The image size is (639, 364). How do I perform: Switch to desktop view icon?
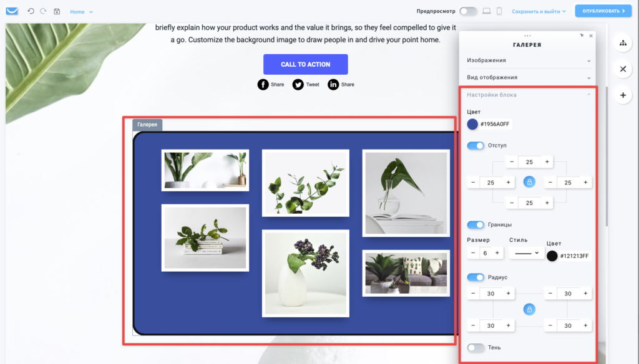487,11
